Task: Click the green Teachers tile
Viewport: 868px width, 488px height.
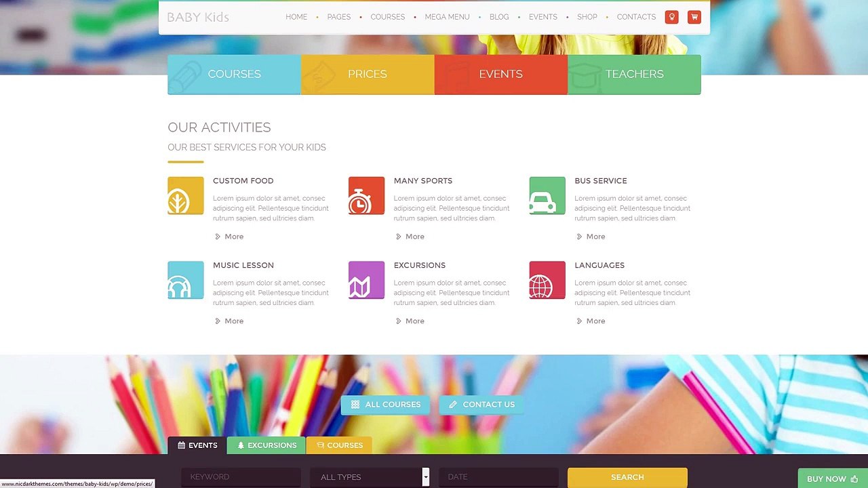Action: [634, 75]
